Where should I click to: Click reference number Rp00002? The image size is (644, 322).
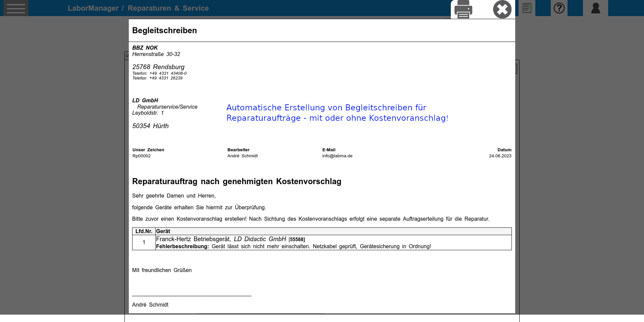(x=142, y=156)
